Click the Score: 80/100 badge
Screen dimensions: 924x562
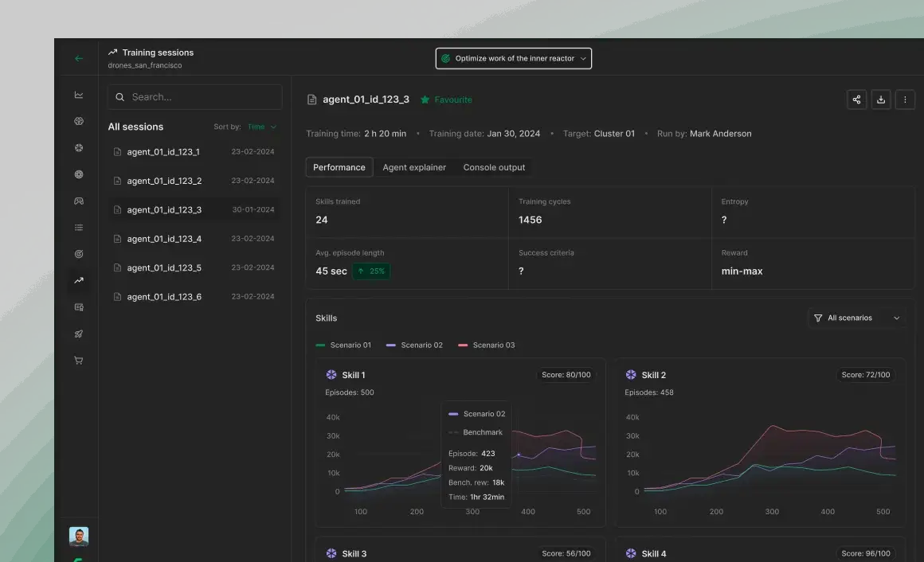566,375
